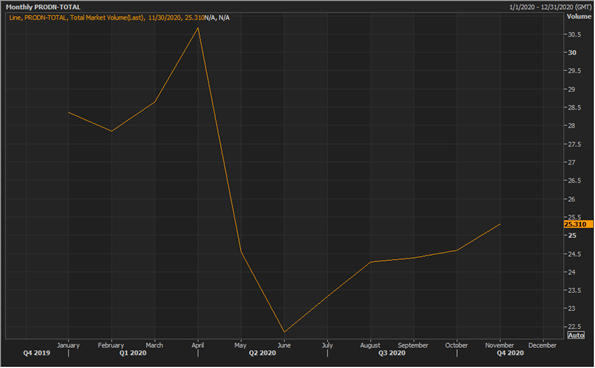Click the Q1 2020 quarter label

click(x=133, y=353)
